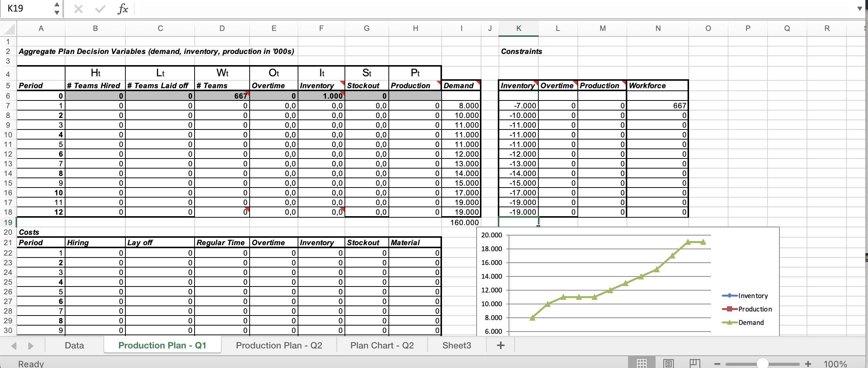Viewport: 868px width, 368px height.
Task: Open the Production Plan - Q2 sheet
Action: (x=279, y=345)
